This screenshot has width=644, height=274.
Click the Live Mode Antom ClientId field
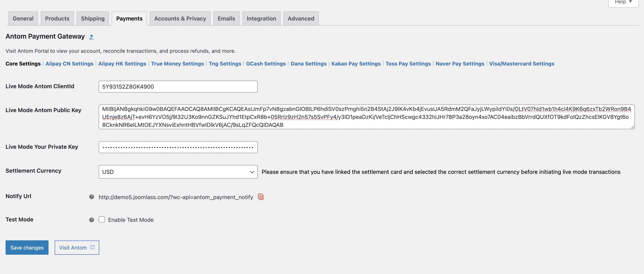178,87
